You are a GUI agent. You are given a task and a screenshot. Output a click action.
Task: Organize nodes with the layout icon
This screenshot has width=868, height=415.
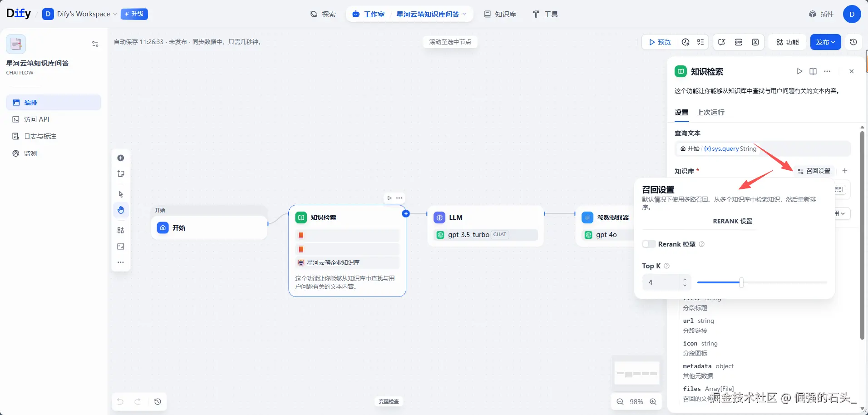pyautogui.click(x=121, y=230)
